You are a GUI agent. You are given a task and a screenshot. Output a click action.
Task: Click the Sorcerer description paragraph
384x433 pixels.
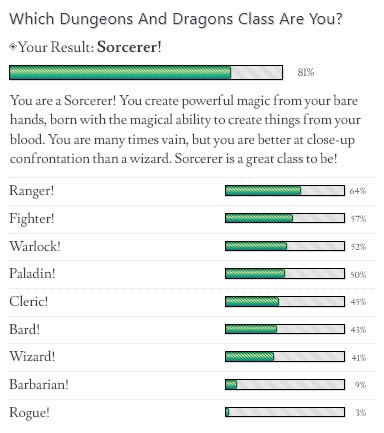[185, 130]
